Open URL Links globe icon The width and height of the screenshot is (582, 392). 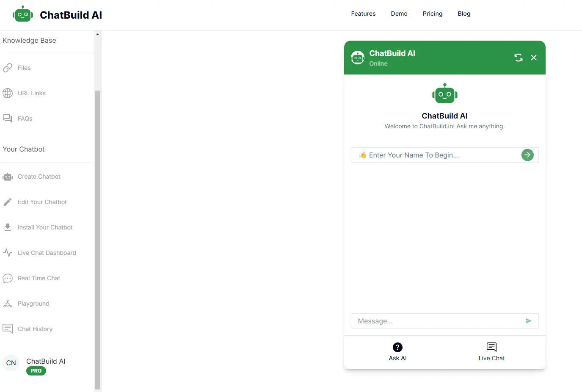(x=8, y=93)
